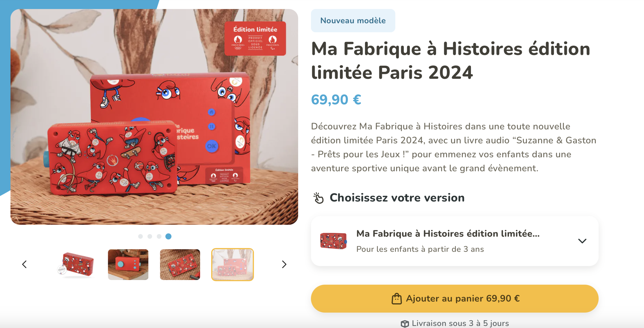Click the small product image in version selector
Screen dimensions: 644x328
tap(333, 241)
